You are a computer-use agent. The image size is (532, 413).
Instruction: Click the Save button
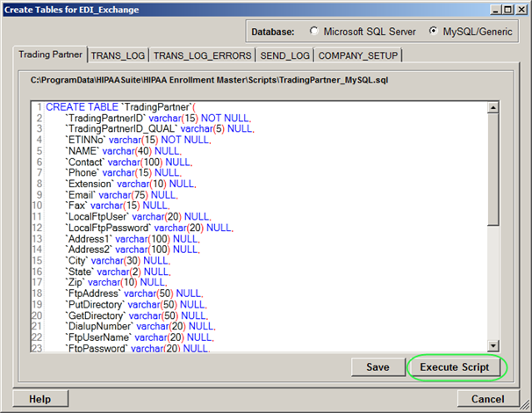[378, 367]
